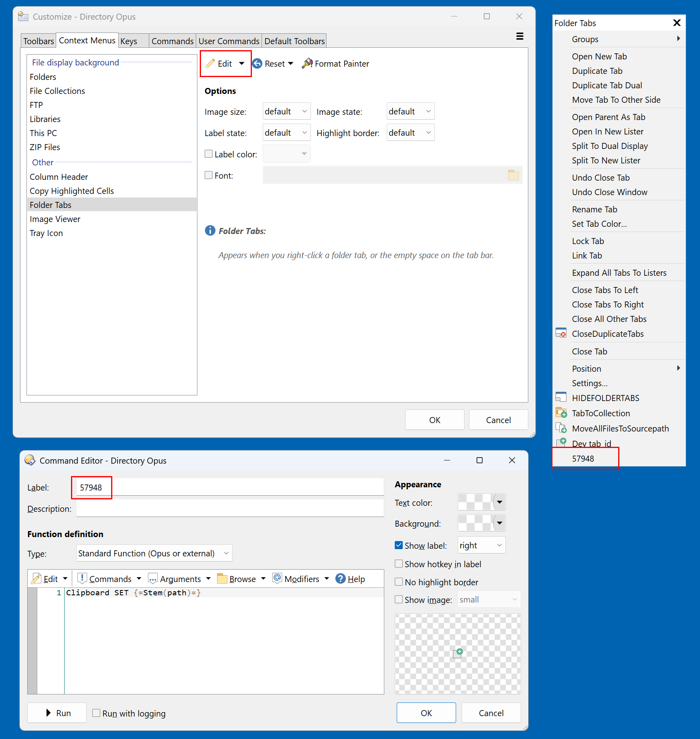
Task: Click Cancel in the Customize dialog
Action: point(498,420)
